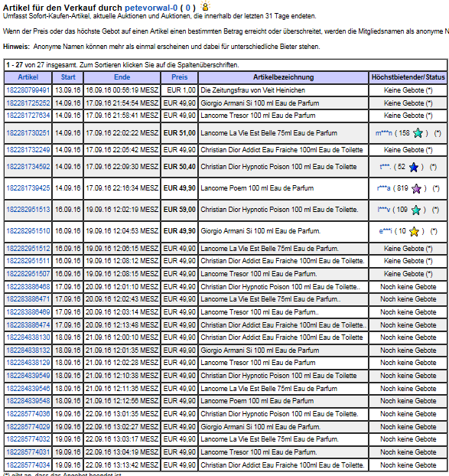Open article 182283886468
The image size is (449, 476).
28,287
